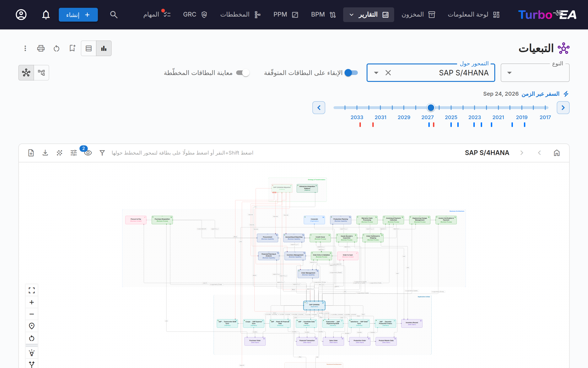Open the Inventory menu item

(x=418, y=14)
